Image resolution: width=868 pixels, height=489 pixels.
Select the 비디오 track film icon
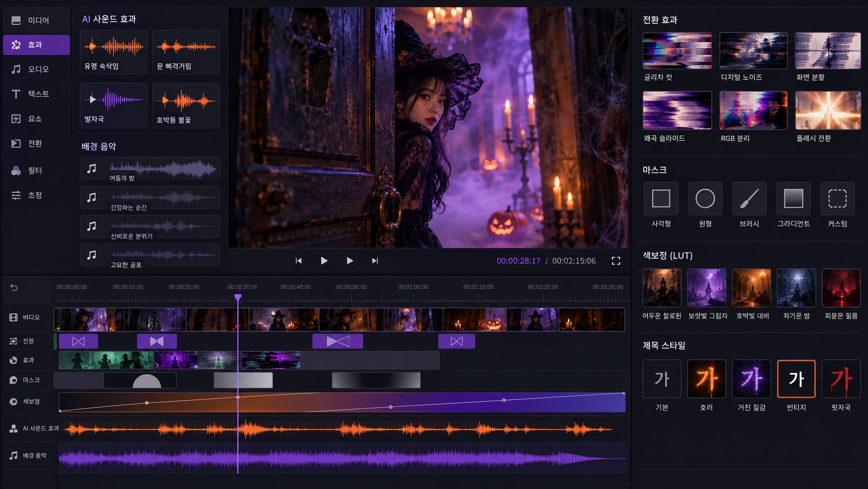(13, 318)
